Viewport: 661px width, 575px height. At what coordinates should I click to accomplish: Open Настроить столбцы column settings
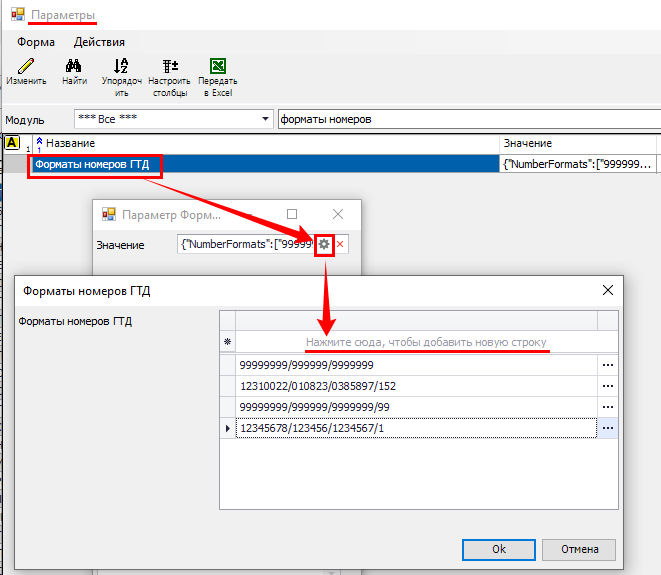coord(169,67)
